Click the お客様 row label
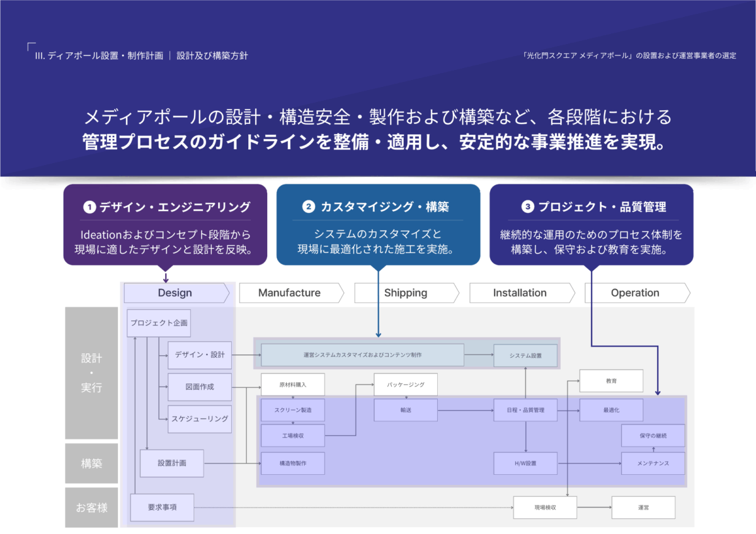Viewport: 756px width, 534px height. (x=91, y=507)
